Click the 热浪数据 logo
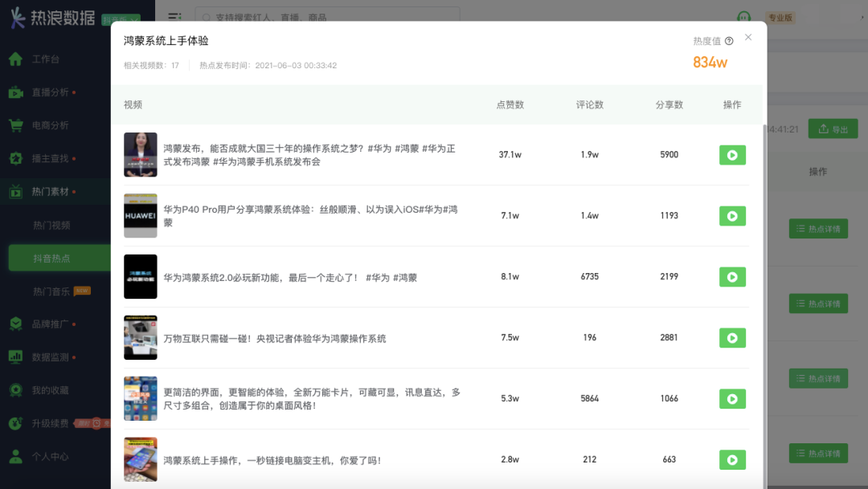 (x=52, y=18)
